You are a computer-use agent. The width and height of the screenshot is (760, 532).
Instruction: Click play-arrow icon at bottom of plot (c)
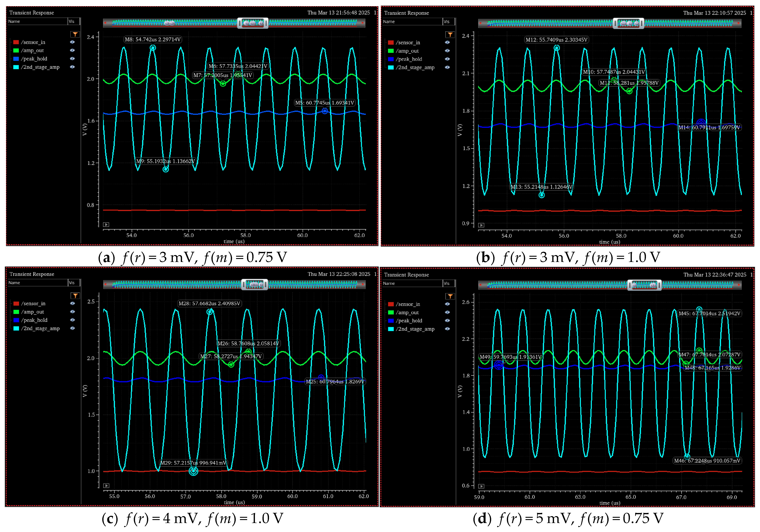coord(106,486)
